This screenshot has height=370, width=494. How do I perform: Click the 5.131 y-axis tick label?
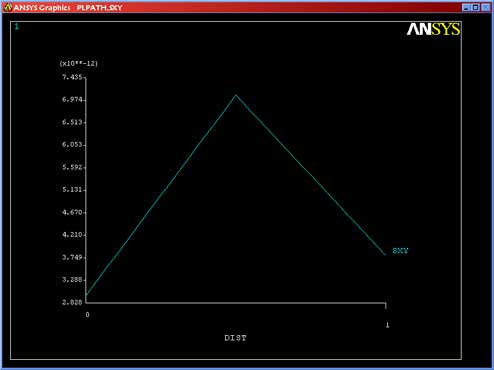[72, 190]
